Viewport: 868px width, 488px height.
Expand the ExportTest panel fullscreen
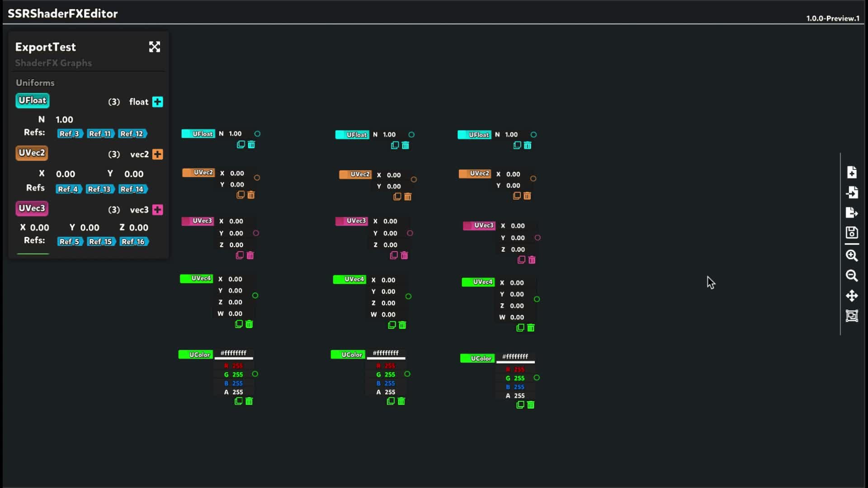pyautogui.click(x=155, y=47)
